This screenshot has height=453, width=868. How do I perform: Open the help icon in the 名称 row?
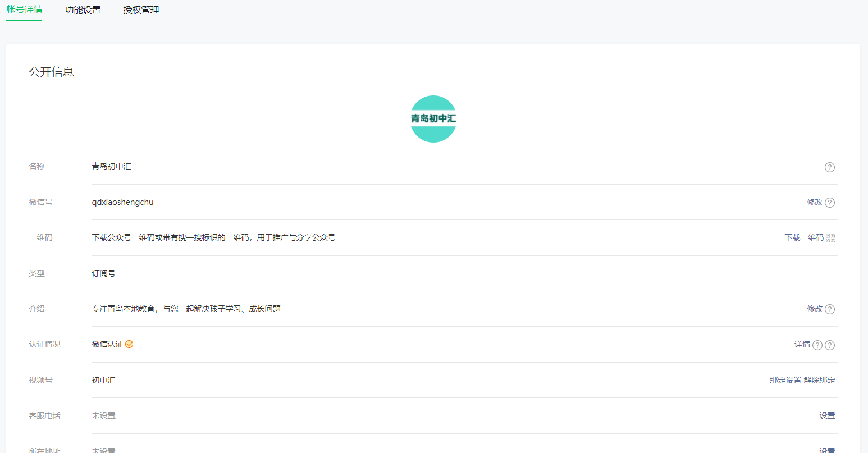[x=830, y=167]
